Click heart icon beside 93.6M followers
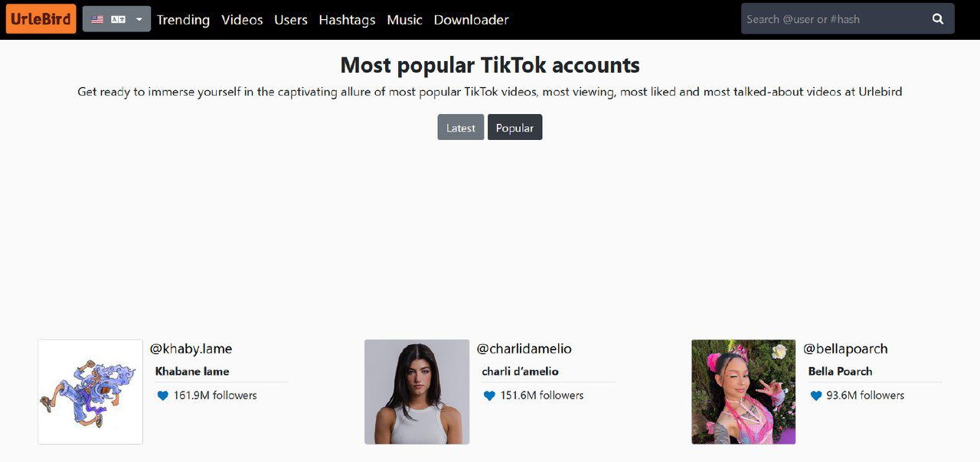Screen dimensions: 980x462 [x=816, y=395]
